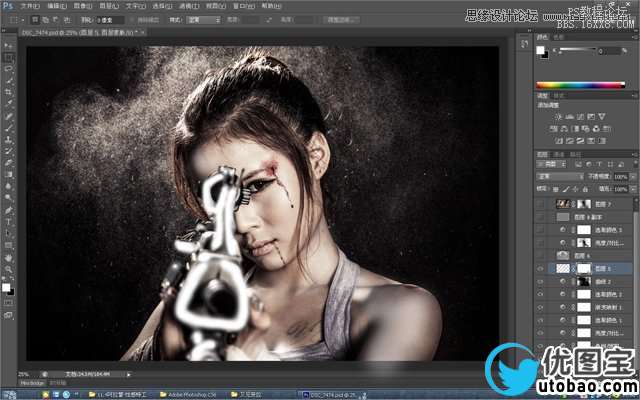
Task: Select the Eyedropper tool
Action: (x=9, y=104)
